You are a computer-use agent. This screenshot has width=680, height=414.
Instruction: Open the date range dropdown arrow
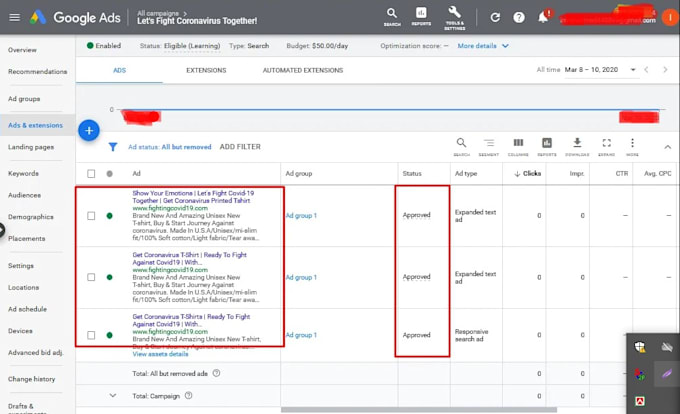(x=633, y=70)
